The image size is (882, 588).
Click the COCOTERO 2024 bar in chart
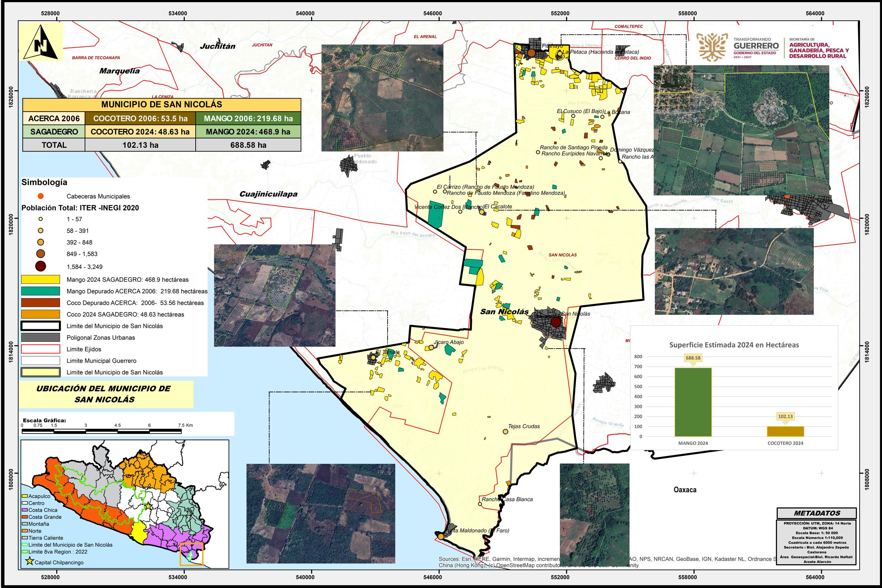click(785, 431)
